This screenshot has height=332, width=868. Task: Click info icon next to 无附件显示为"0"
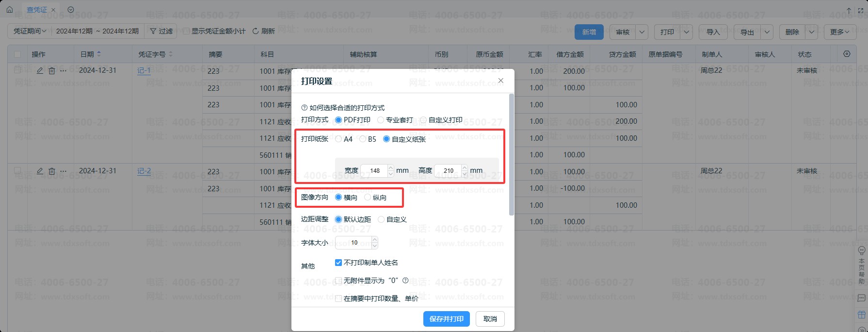(405, 281)
